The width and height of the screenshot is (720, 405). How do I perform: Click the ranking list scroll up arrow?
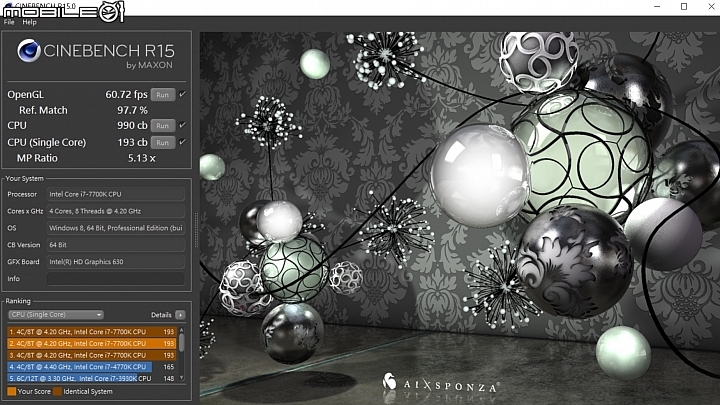click(181, 330)
